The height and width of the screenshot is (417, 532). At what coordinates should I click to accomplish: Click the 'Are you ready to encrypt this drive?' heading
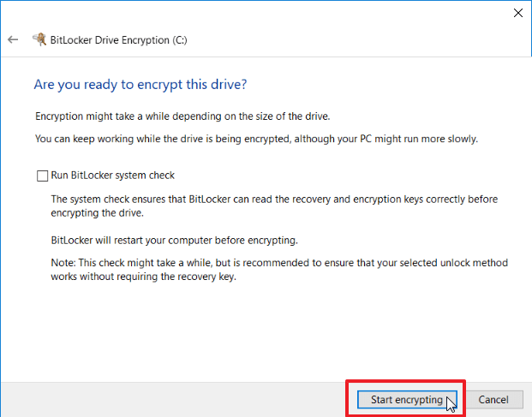click(140, 85)
